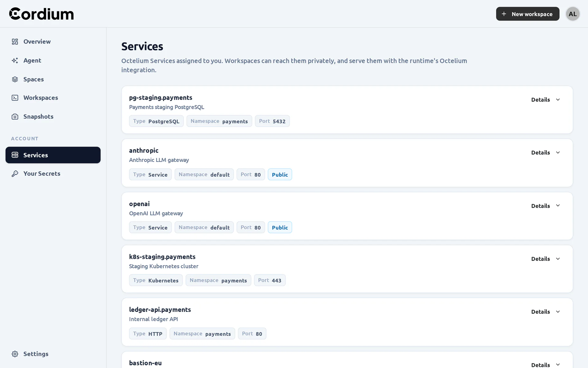Open Settings in sidebar
This screenshot has width=588, height=368.
[x=53, y=354]
